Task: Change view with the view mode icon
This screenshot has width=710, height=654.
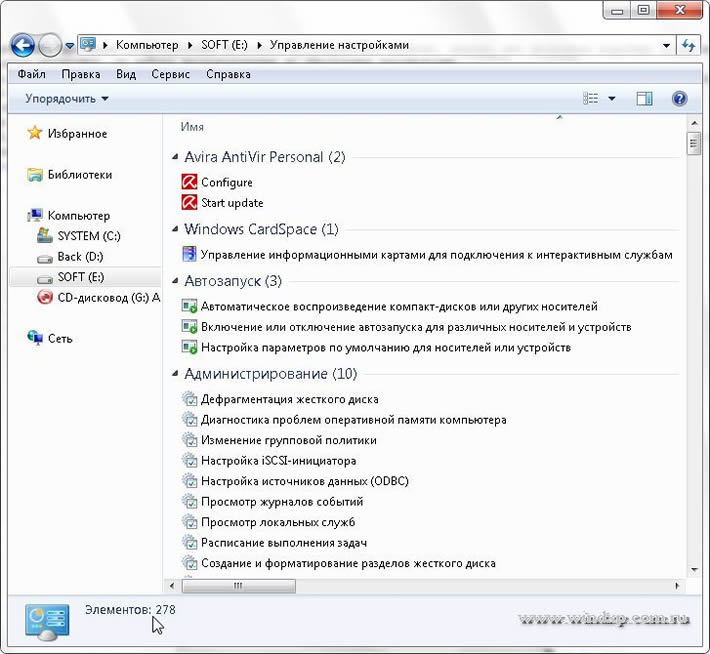Action: 590,98
